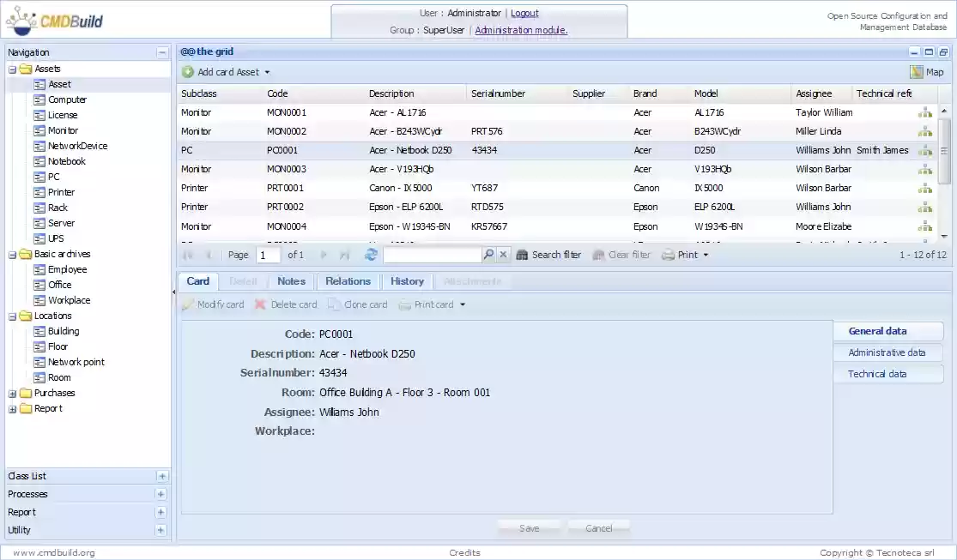Click the magnifier icon beside the filter field
Viewport: 957px width, 560px height.
(489, 254)
